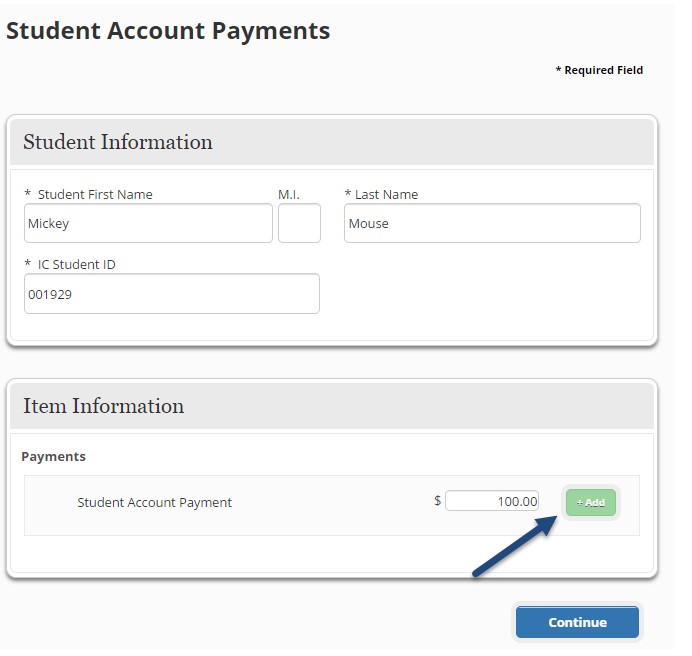Viewport: 692px width, 656px height.
Task: Click the Item Information section header
Action: point(104,406)
